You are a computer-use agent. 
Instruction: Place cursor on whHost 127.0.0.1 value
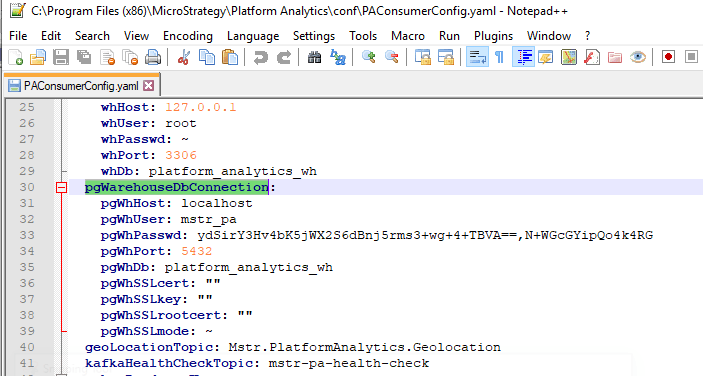click(200, 108)
